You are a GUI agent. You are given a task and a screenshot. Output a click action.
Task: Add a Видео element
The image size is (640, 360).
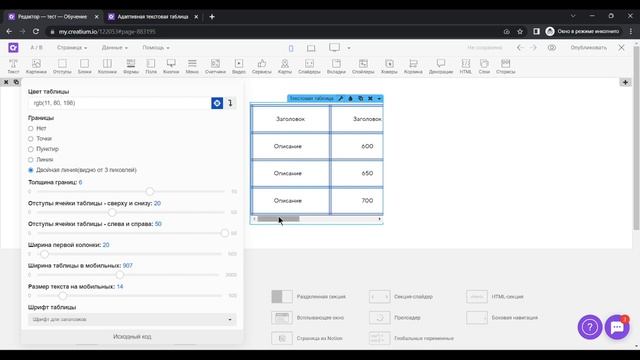click(x=239, y=66)
